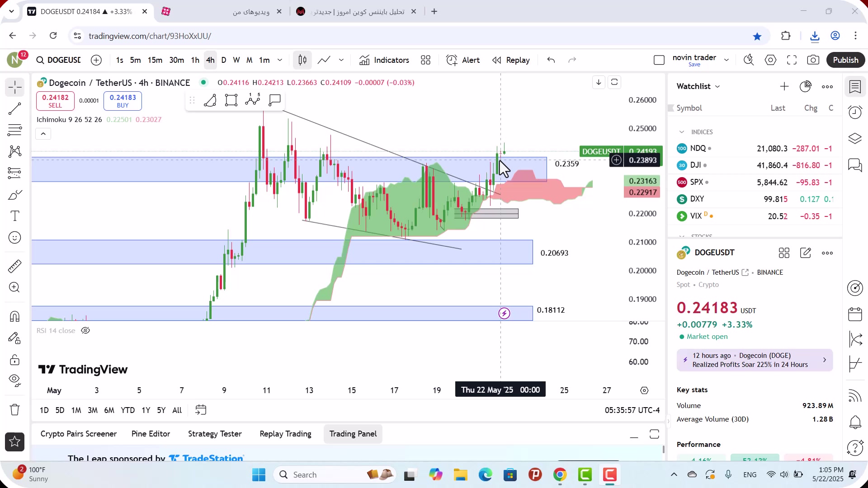The image size is (868, 488).
Task: Select the trend line drawing tool
Action: click(x=15, y=108)
